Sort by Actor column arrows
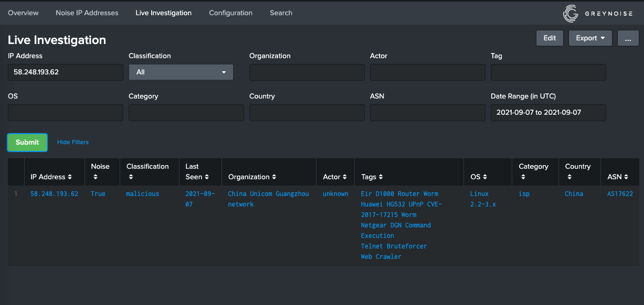The height and width of the screenshot is (305, 644). (x=345, y=177)
